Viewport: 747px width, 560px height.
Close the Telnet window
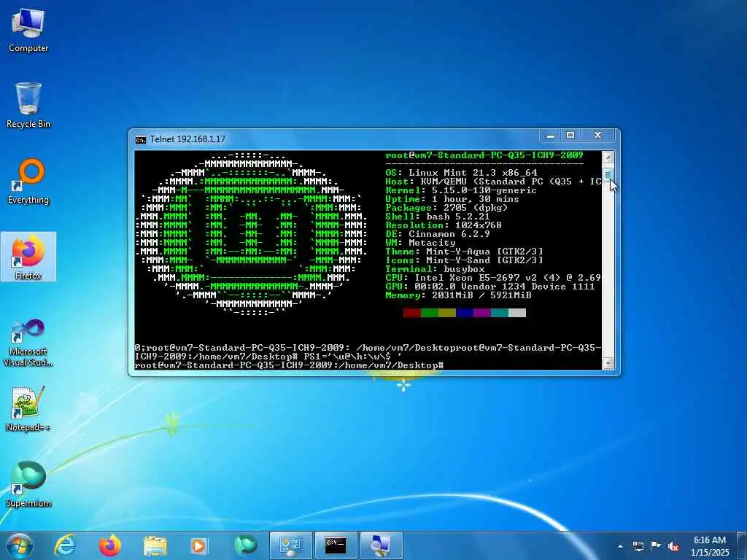coord(598,136)
